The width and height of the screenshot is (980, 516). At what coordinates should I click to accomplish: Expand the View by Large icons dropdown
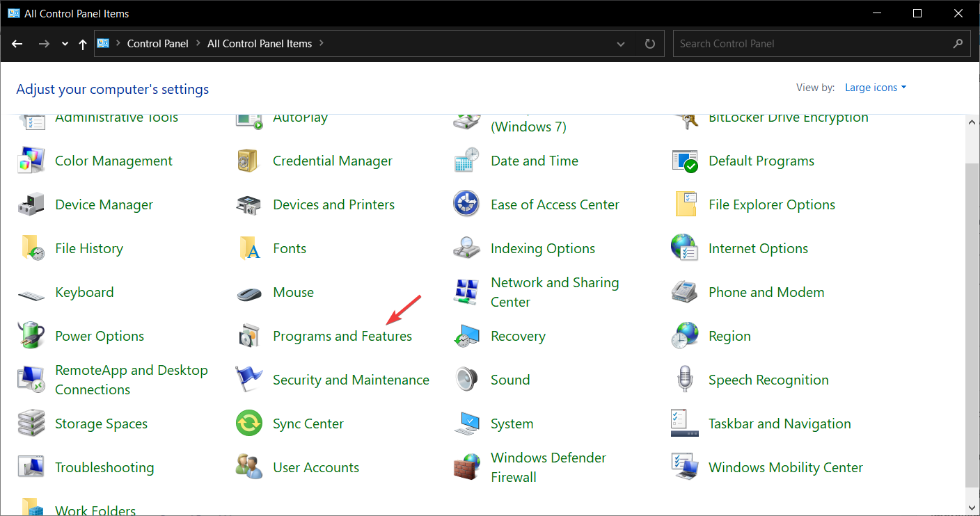point(876,88)
